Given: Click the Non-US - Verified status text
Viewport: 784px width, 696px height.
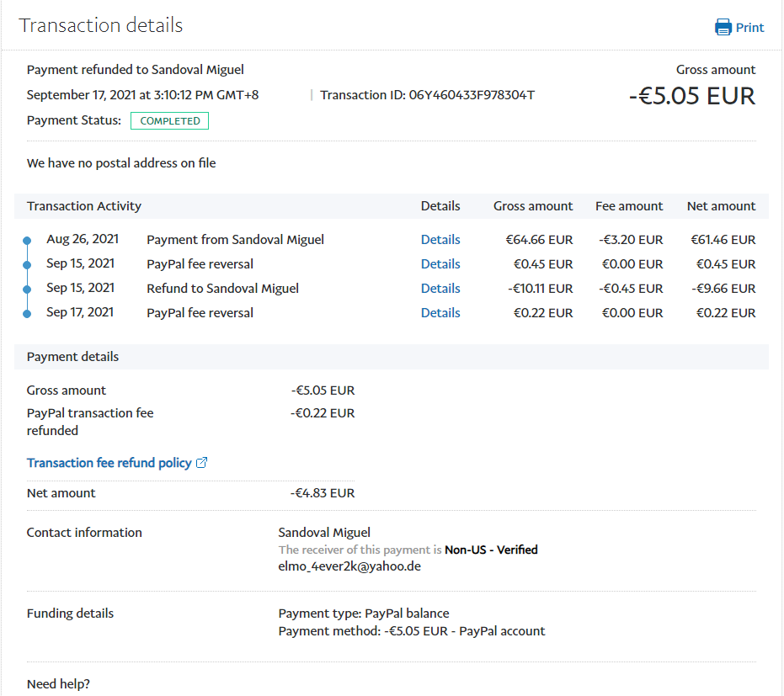Looking at the screenshot, I should point(491,550).
